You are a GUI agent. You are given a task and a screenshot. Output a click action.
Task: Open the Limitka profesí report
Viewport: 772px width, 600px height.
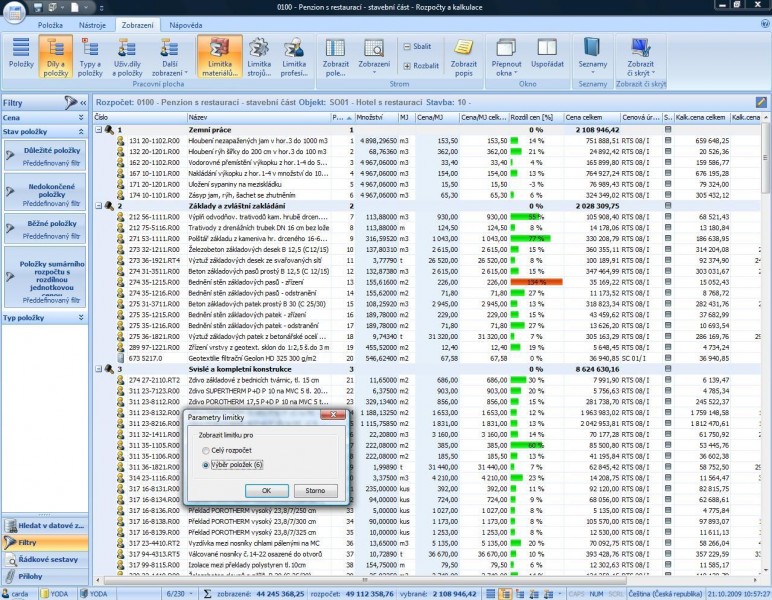click(294, 56)
